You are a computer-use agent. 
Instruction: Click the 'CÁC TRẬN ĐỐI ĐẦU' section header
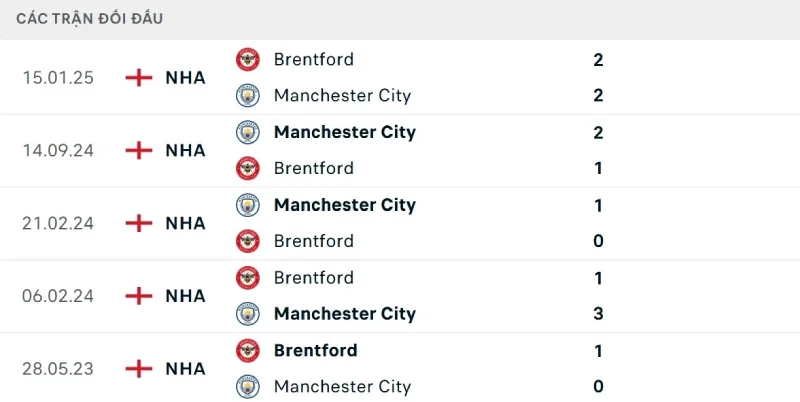pyautogui.click(x=90, y=19)
